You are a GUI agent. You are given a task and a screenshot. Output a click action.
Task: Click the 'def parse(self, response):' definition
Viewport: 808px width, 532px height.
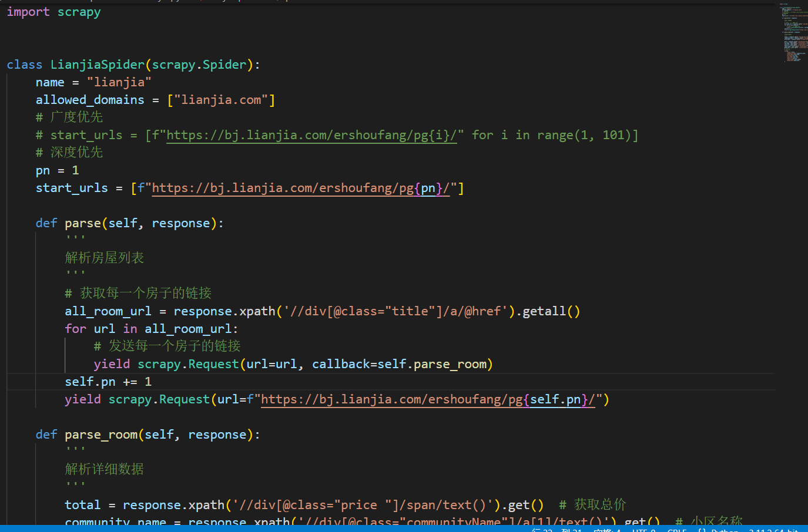(x=130, y=223)
